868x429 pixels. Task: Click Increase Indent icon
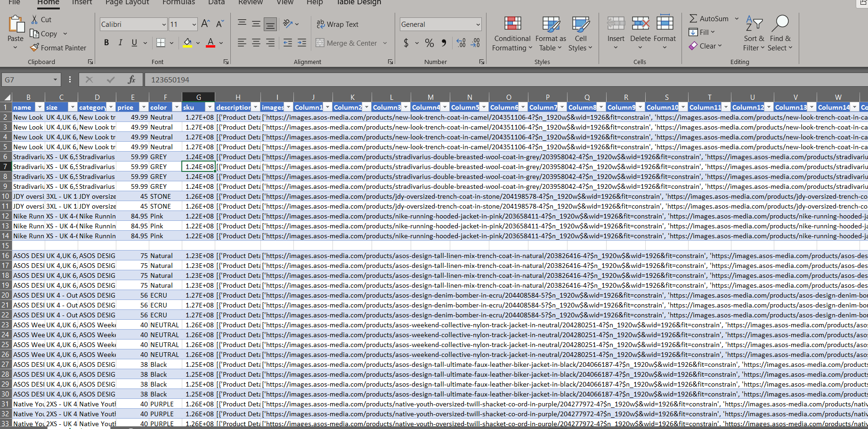coord(302,43)
